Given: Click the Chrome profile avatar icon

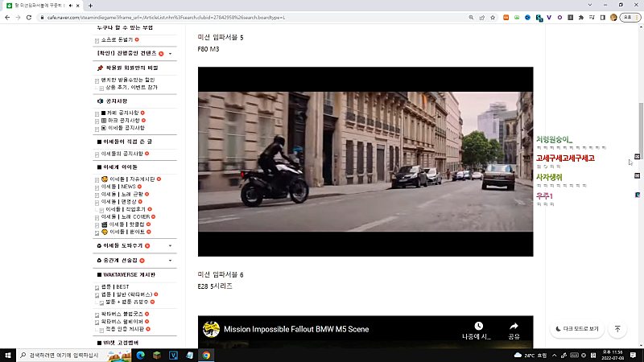Looking at the screenshot, I should 613,17.
